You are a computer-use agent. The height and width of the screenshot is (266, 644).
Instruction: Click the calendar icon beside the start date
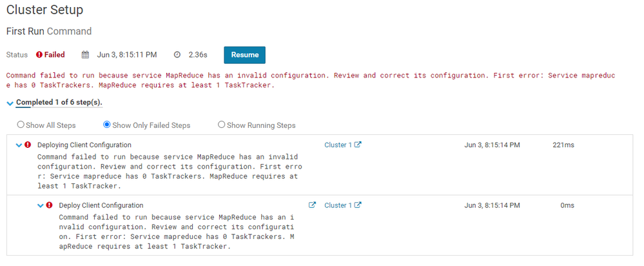pos(85,55)
